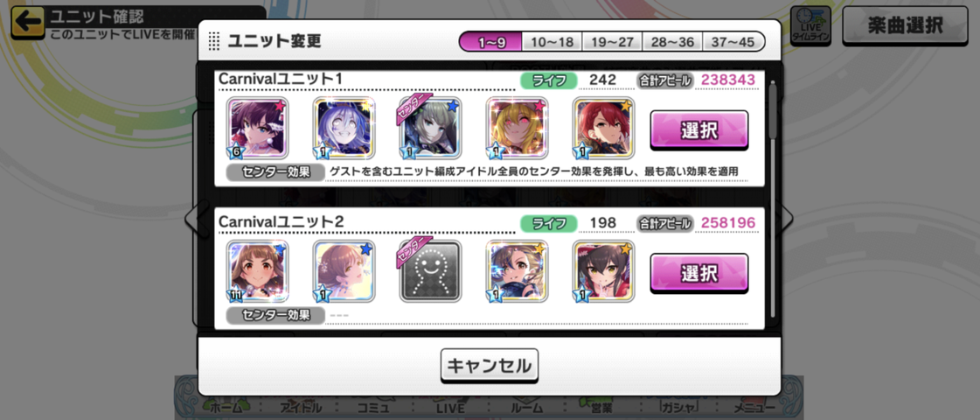Open the 28~36 unit page tab

click(672, 42)
